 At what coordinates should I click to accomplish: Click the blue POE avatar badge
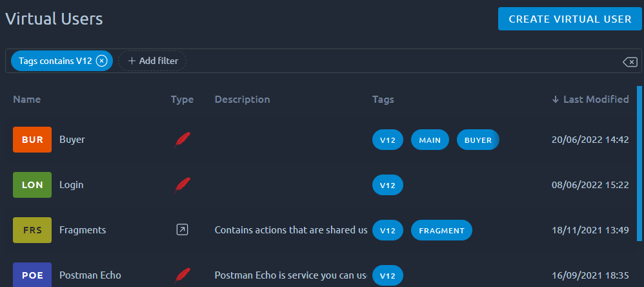click(x=32, y=275)
